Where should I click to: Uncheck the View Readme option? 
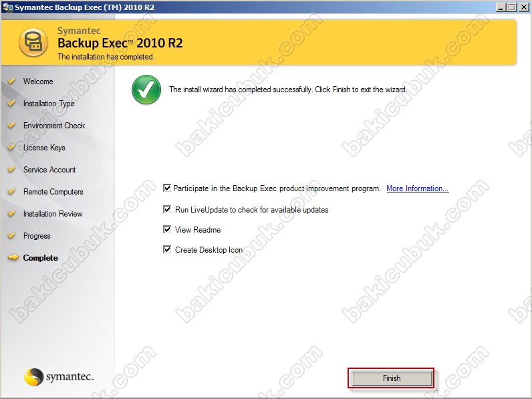coord(167,229)
